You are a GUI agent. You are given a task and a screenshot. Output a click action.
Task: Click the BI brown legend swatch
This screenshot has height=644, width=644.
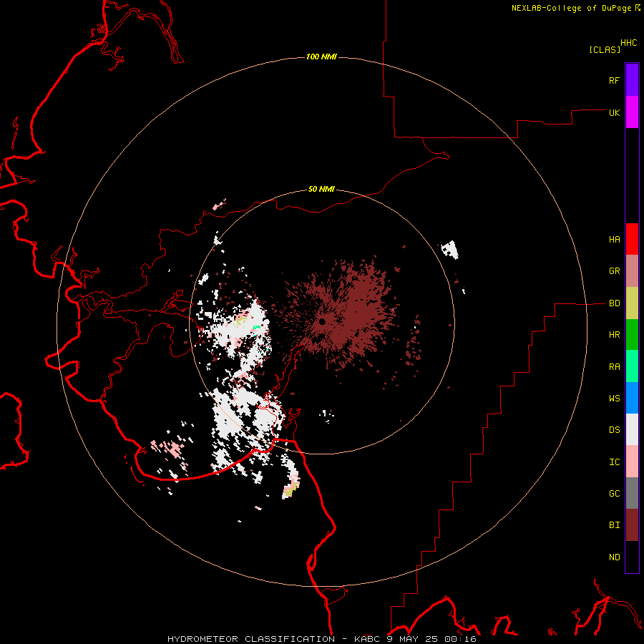tap(632, 525)
